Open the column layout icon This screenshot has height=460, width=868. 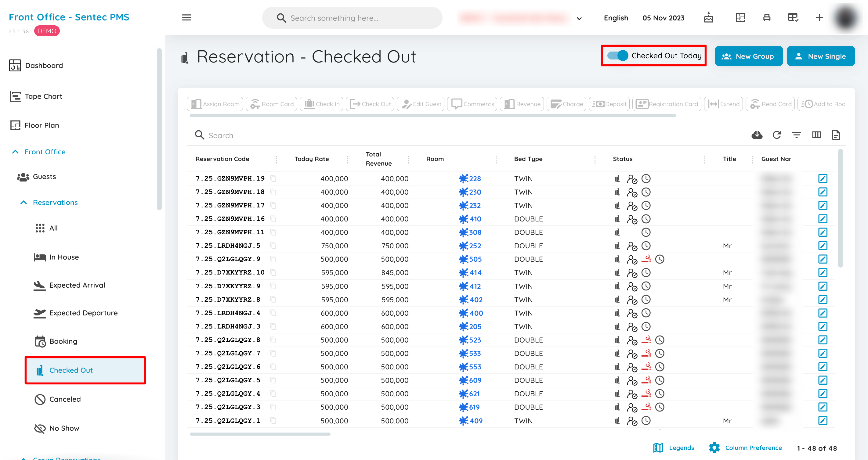[x=816, y=135]
